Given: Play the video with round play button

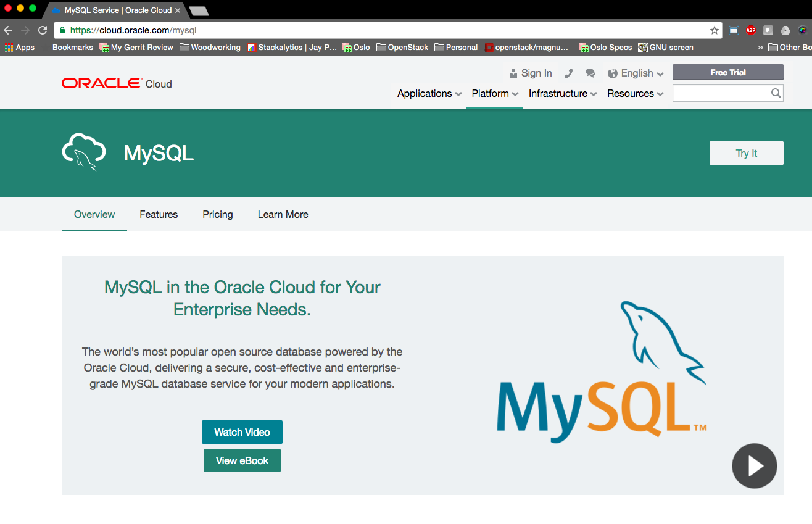Looking at the screenshot, I should click(x=755, y=466).
